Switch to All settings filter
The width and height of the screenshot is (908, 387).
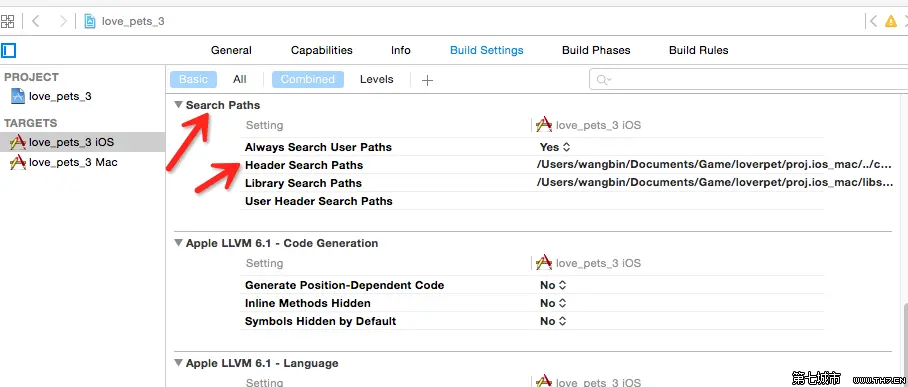[x=240, y=79]
